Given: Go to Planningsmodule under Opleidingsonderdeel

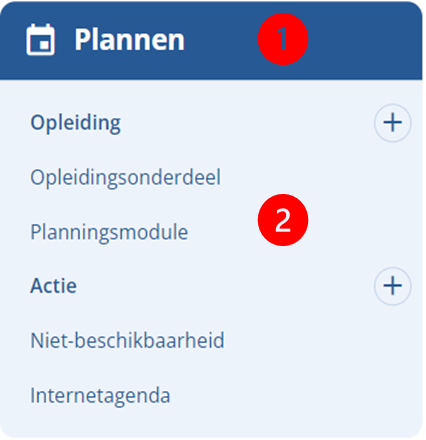Looking at the screenshot, I should pyautogui.click(x=109, y=232).
